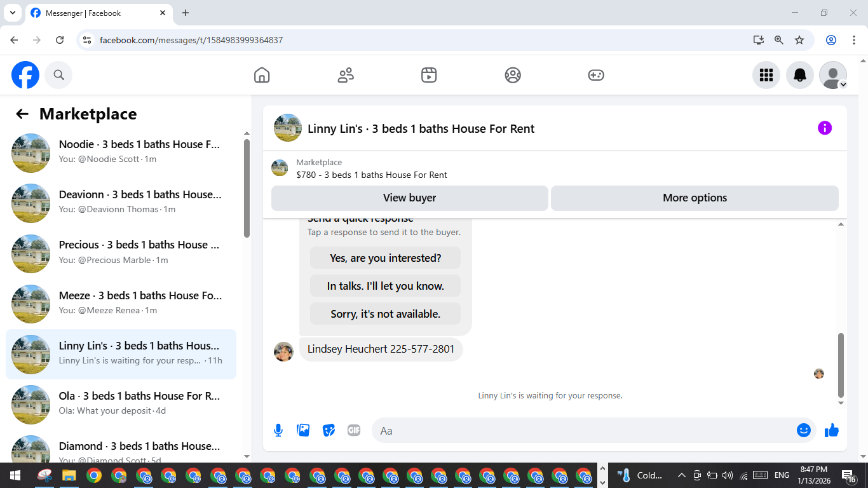Viewport: 868px width, 488px height.
Task: Click the address bar URL
Action: coord(191,40)
